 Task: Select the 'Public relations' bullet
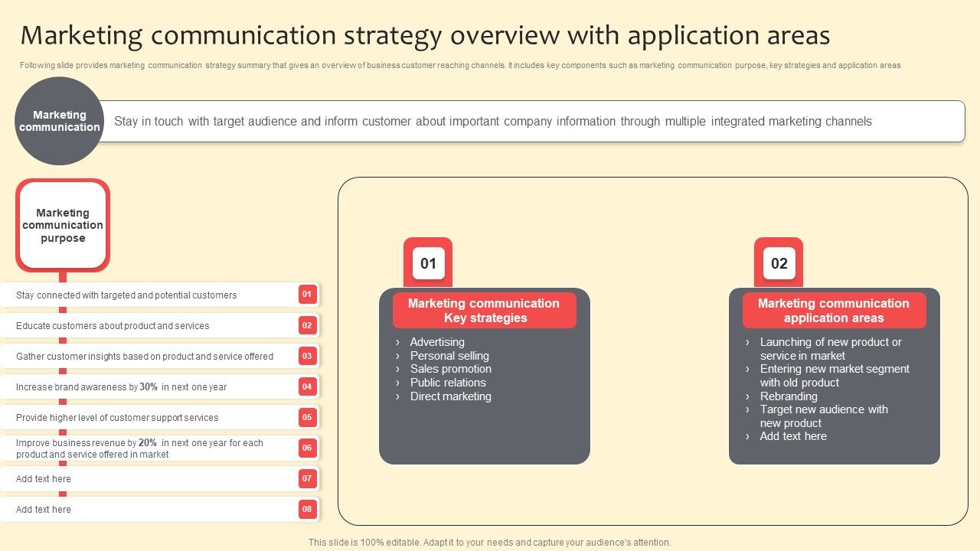448,383
